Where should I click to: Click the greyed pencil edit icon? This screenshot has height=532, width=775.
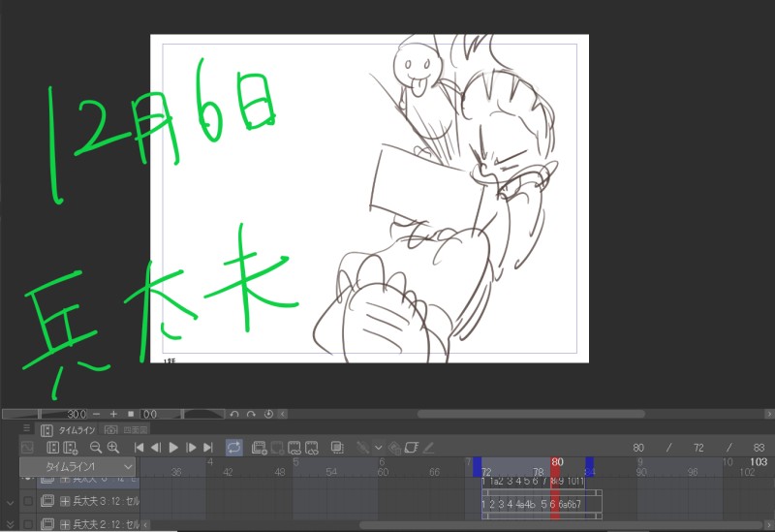pos(428,448)
